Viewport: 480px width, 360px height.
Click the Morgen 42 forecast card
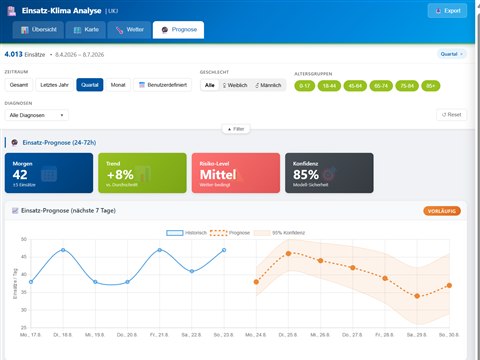pos(49,173)
